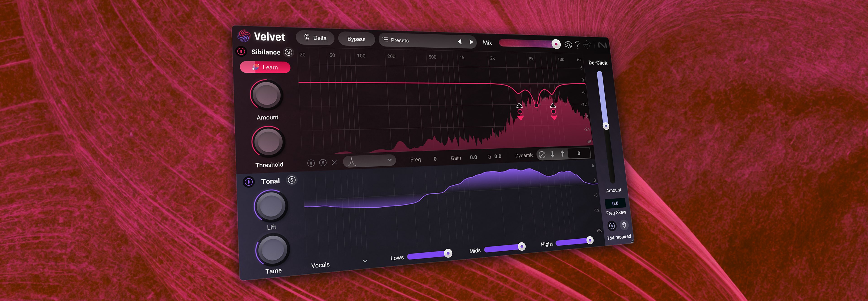Open help question mark icon
The image size is (868, 301).
click(x=577, y=45)
